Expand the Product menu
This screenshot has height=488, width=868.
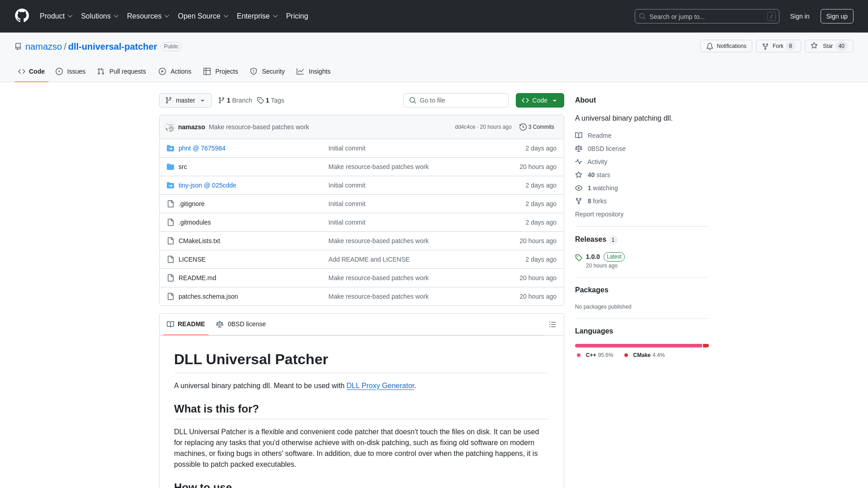pyautogui.click(x=56, y=16)
